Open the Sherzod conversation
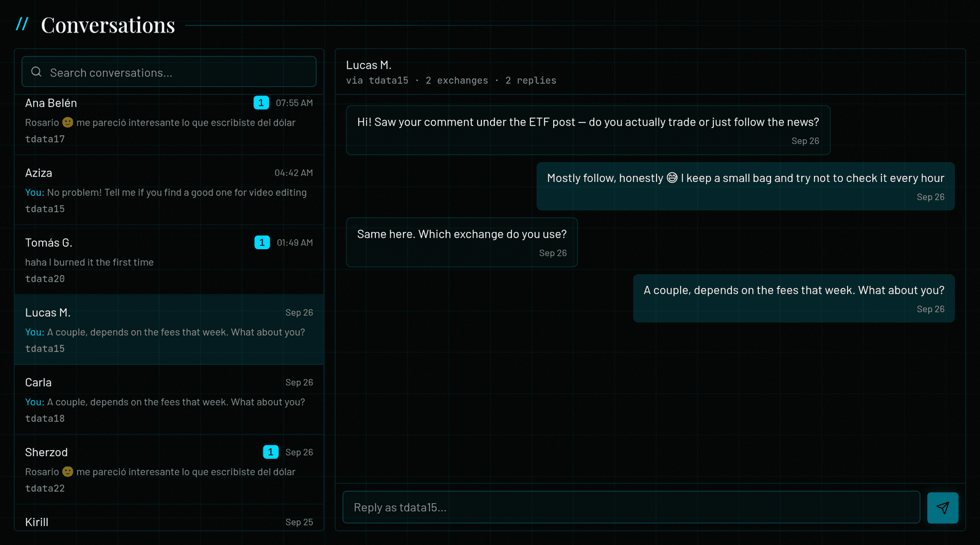980x545 pixels. [169, 470]
